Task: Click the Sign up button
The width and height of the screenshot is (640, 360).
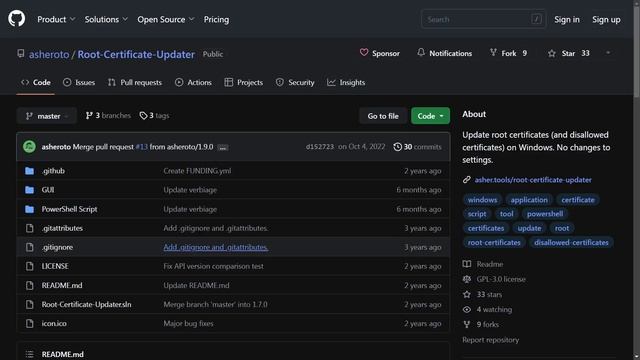Action: 606,19
